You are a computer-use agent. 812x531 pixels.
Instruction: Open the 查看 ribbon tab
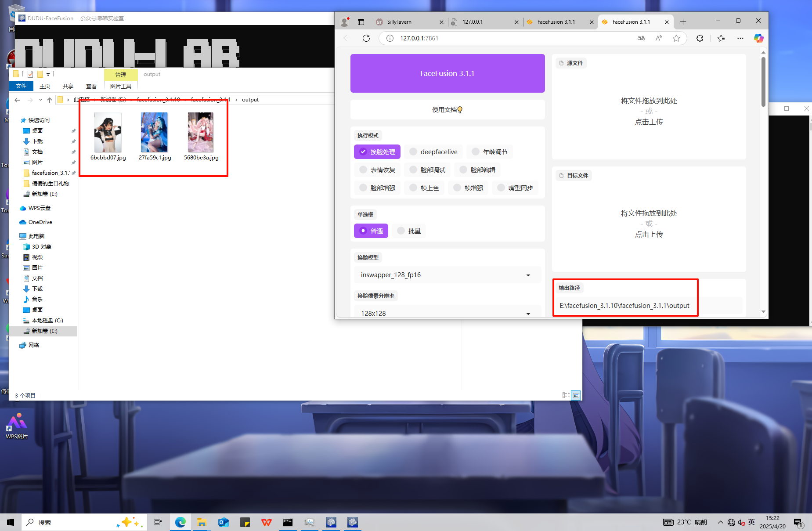(91, 86)
